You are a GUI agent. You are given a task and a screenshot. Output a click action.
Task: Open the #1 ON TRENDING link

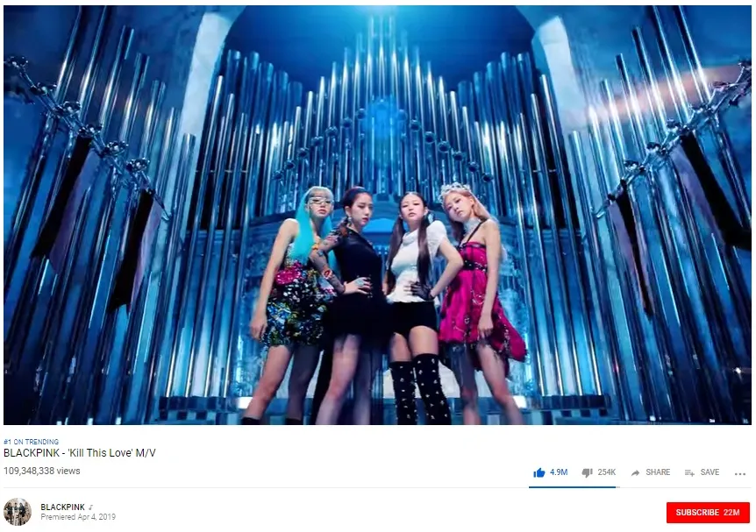(31, 442)
